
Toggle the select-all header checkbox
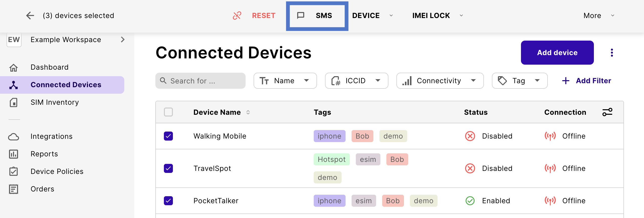pos(168,112)
